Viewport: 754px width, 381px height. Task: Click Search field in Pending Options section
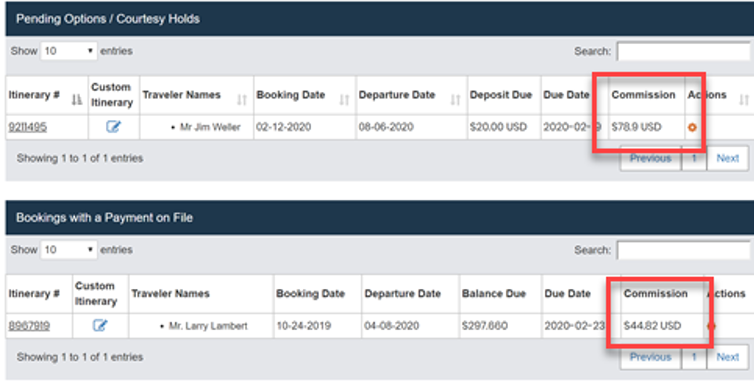[x=684, y=51]
